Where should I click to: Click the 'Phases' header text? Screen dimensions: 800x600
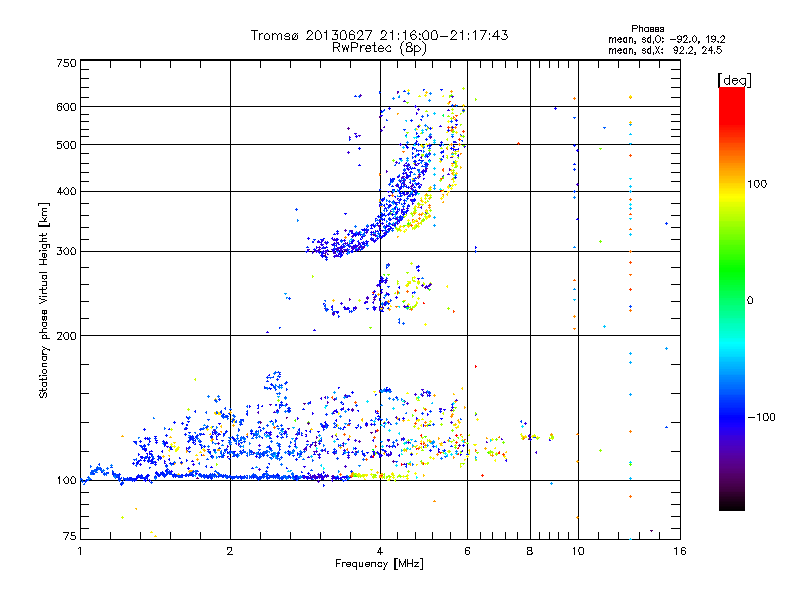click(647, 29)
